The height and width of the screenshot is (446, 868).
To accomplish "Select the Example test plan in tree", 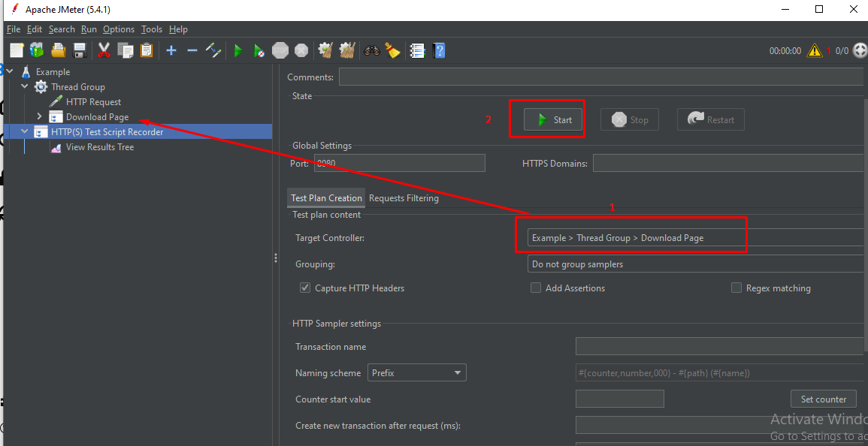I will (x=53, y=71).
